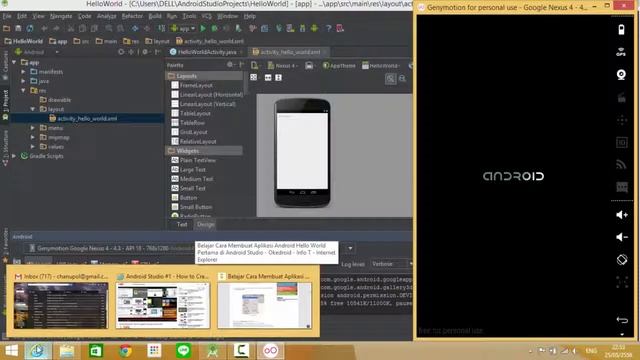Image resolution: width=640 pixels, height=360 pixels.
Task: Click the Save All toolbar icon
Action: pyautogui.click(x=18, y=29)
